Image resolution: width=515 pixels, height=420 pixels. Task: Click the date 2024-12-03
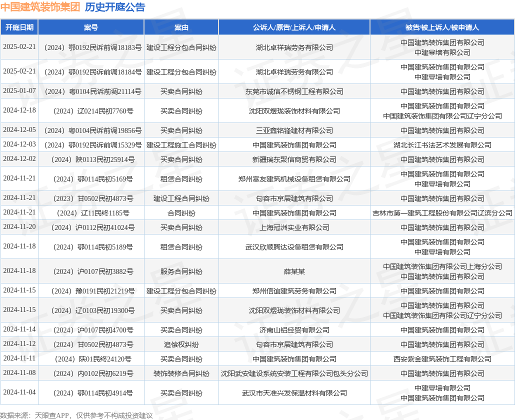pos(19,144)
